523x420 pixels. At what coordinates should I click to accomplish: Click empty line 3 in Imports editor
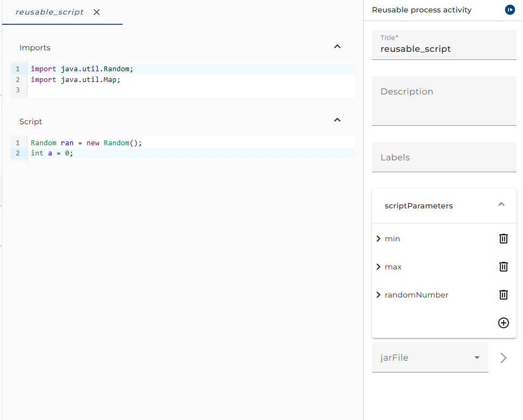click(x=191, y=90)
